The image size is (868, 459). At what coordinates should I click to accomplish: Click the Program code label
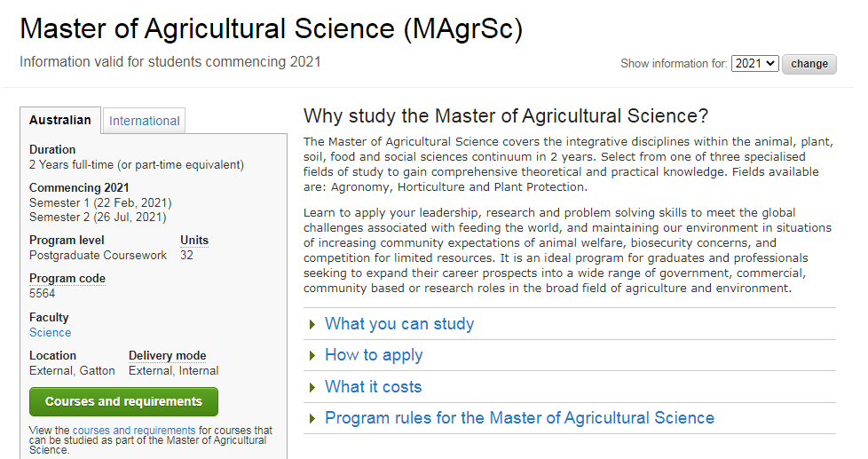(67, 279)
